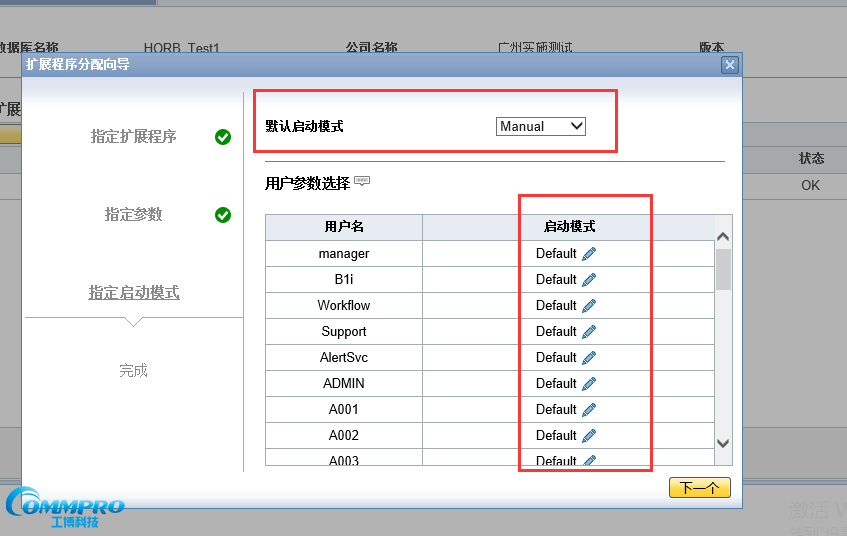Close the 扩展程序分配向导 dialog
This screenshot has height=536, width=847.
[730, 65]
